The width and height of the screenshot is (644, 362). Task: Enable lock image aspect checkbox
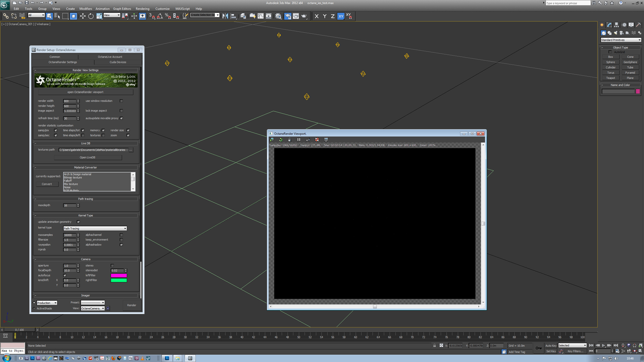pyautogui.click(x=121, y=111)
